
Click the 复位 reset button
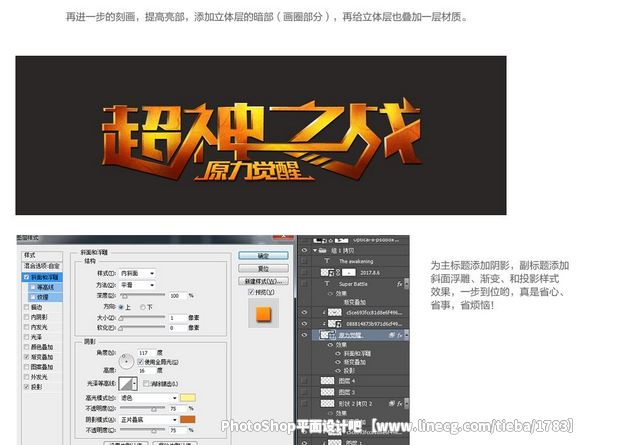coord(263,268)
